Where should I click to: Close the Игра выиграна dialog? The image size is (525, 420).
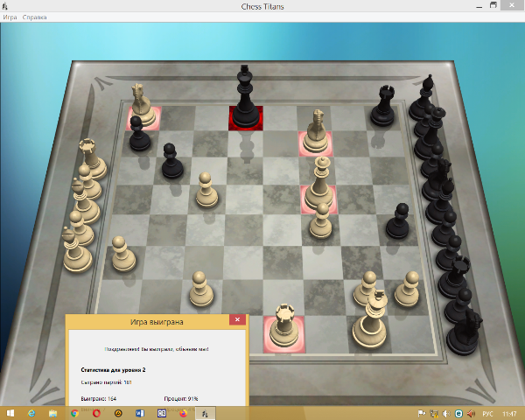(x=235, y=322)
